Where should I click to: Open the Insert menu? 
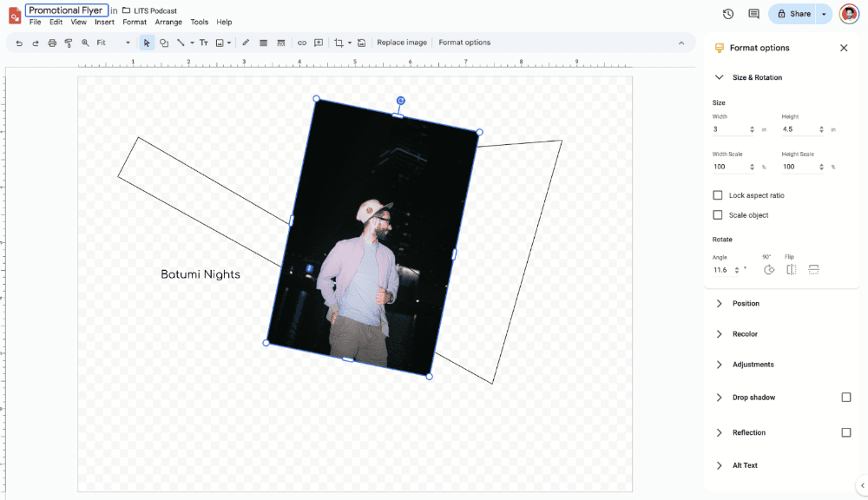point(104,23)
